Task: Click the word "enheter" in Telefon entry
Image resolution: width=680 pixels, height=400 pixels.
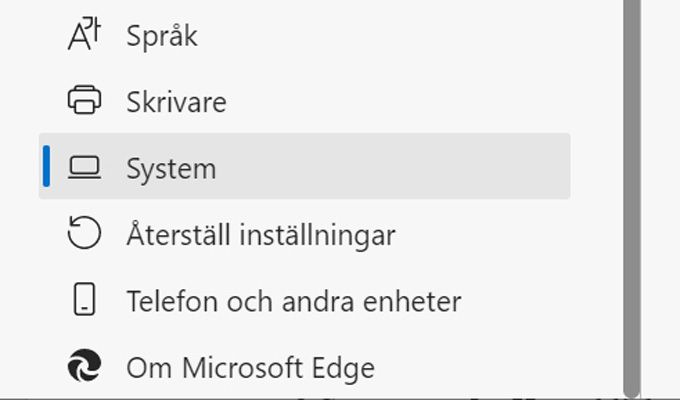Action: point(412,301)
